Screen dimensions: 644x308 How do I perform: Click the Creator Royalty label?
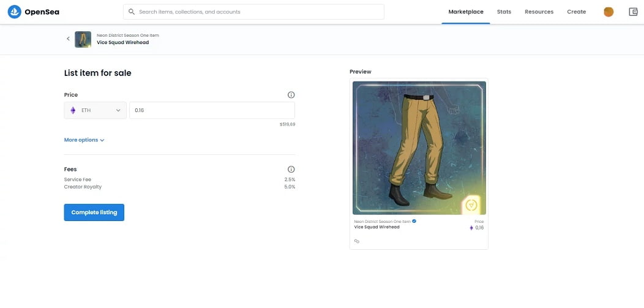coord(83,187)
